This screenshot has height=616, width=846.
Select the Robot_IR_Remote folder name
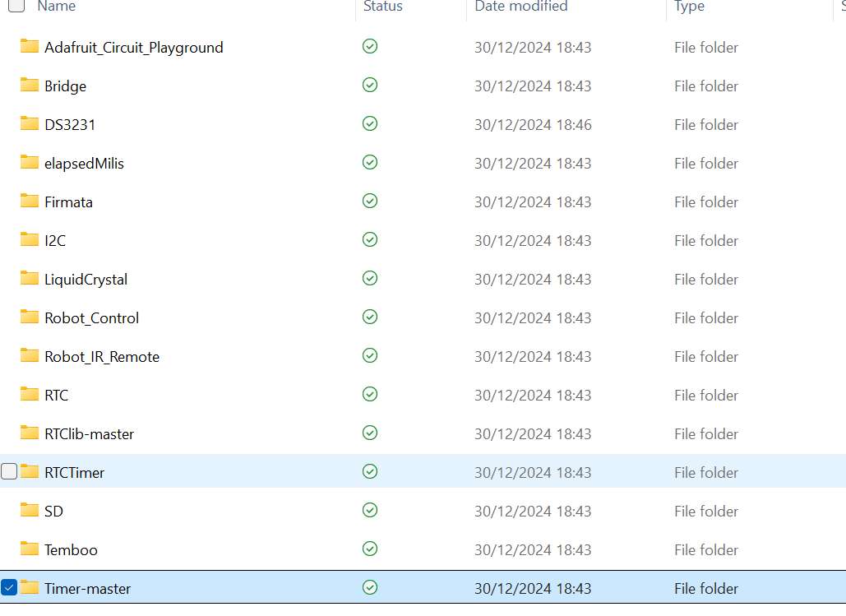(x=102, y=357)
